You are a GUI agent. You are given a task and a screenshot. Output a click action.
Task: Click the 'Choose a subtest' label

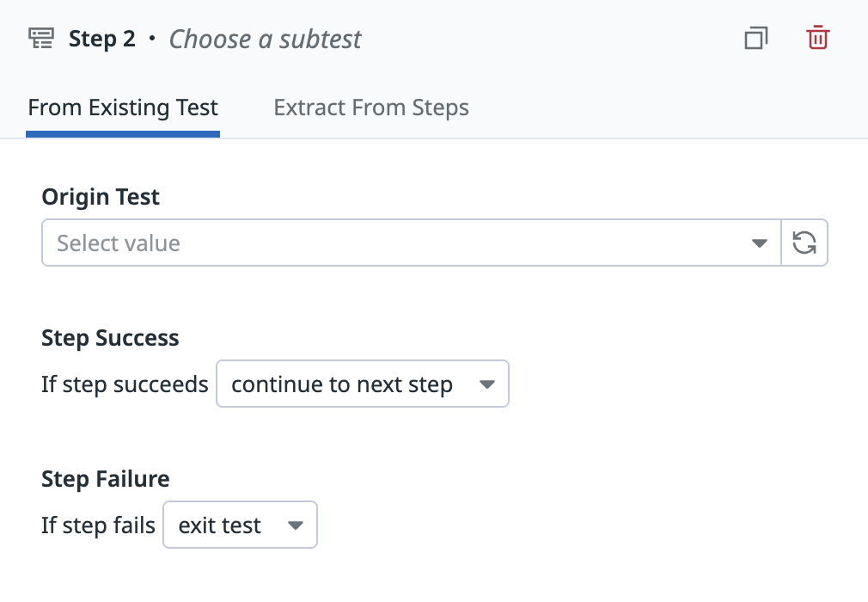pos(265,39)
